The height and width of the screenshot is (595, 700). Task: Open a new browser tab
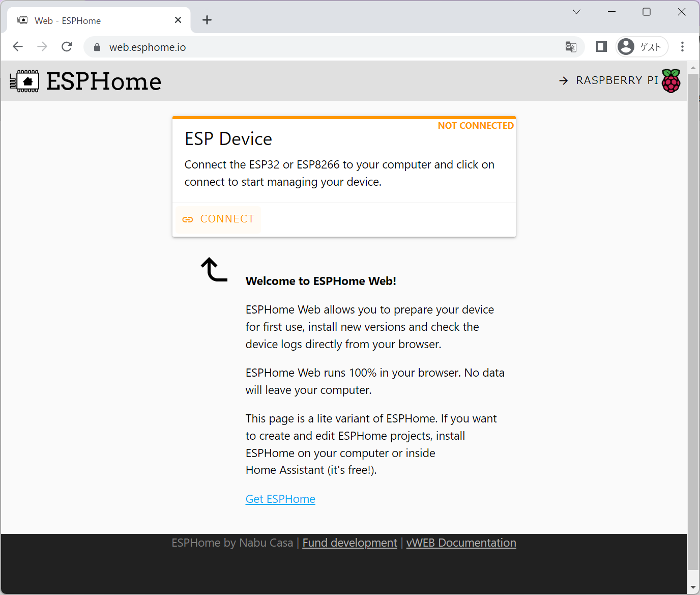pyautogui.click(x=207, y=20)
